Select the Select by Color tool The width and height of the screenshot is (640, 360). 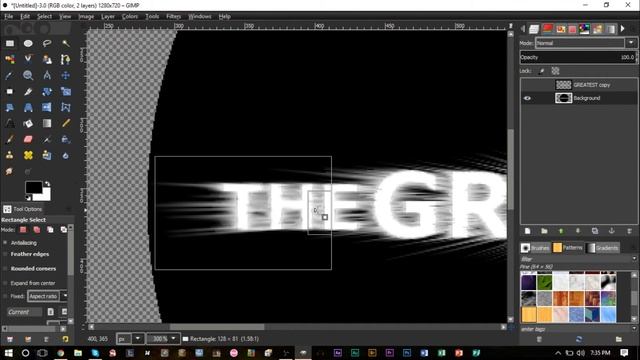(x=10, y=59)
